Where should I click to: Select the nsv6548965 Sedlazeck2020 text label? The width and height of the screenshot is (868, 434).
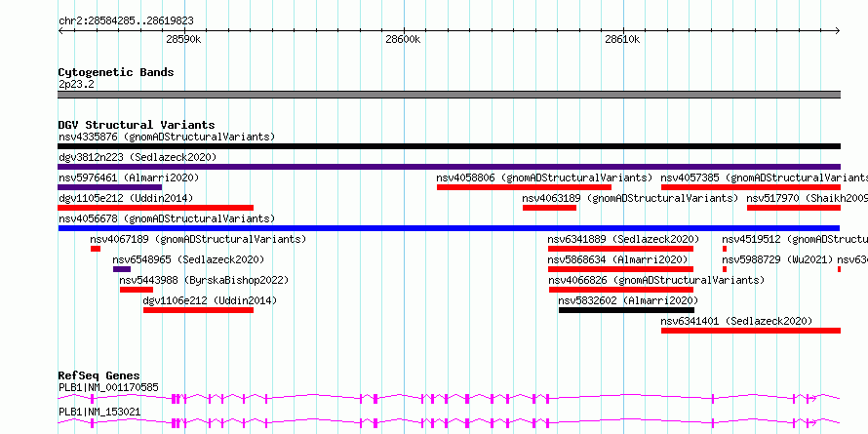pyautogui.click(x=188, y=259)
